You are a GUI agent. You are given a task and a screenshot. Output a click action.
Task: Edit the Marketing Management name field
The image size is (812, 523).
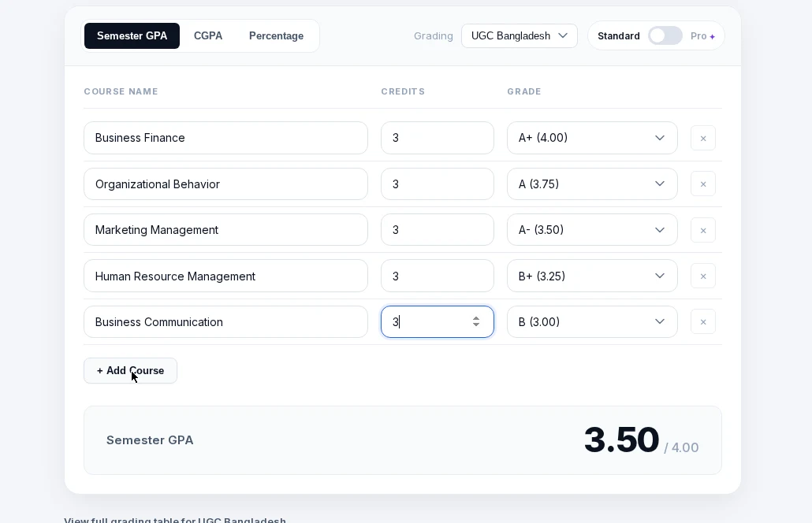(225, 230)
